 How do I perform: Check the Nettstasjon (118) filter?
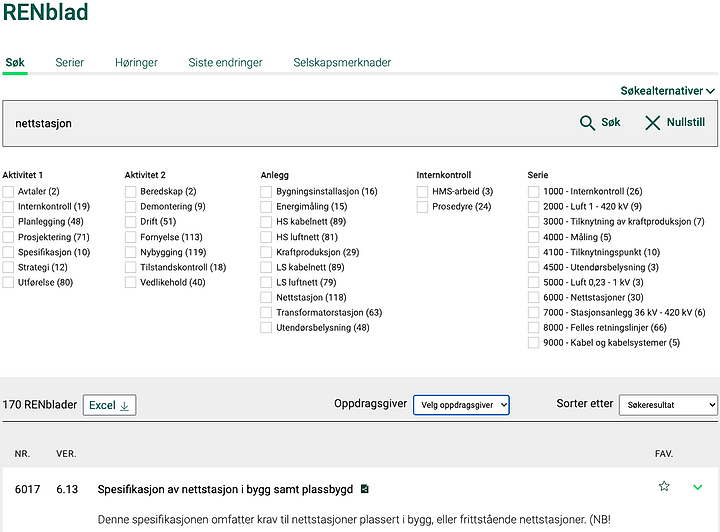266,297
